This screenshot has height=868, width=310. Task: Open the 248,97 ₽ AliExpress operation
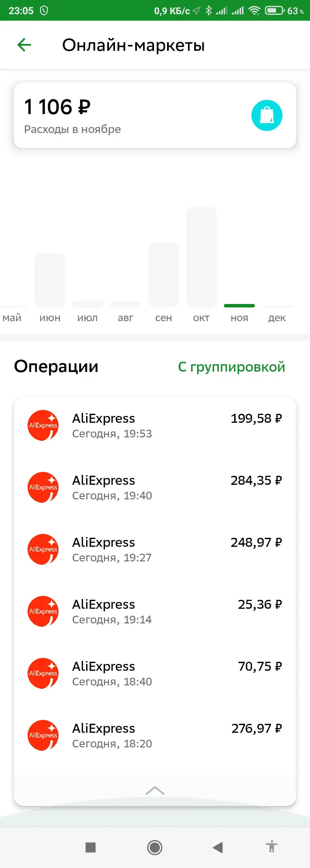tap(155, 549)
